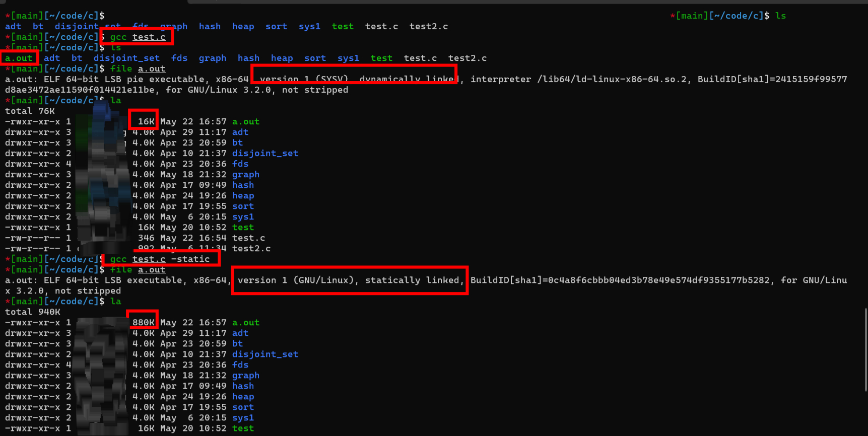This screenshot has height=436, width=868.
Task: Click the red-boxed a.out in ls output
Action: pos(19,58)
